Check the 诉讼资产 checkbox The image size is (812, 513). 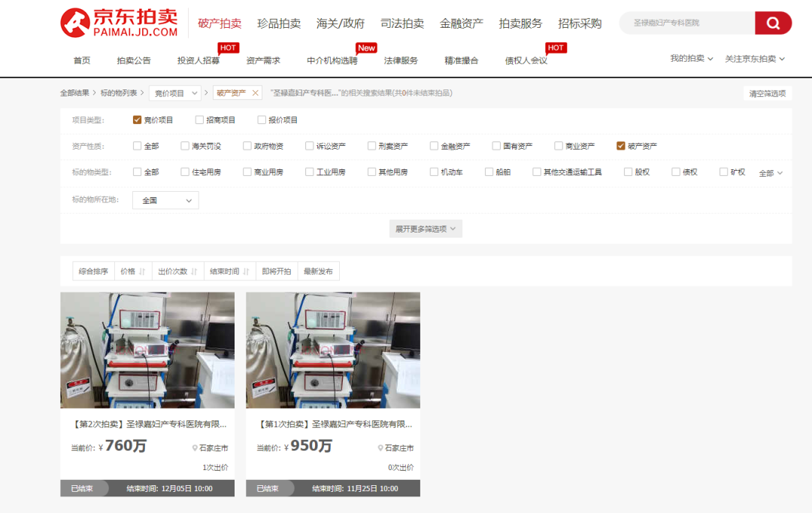pyautogui.click(x=309, y=146)
